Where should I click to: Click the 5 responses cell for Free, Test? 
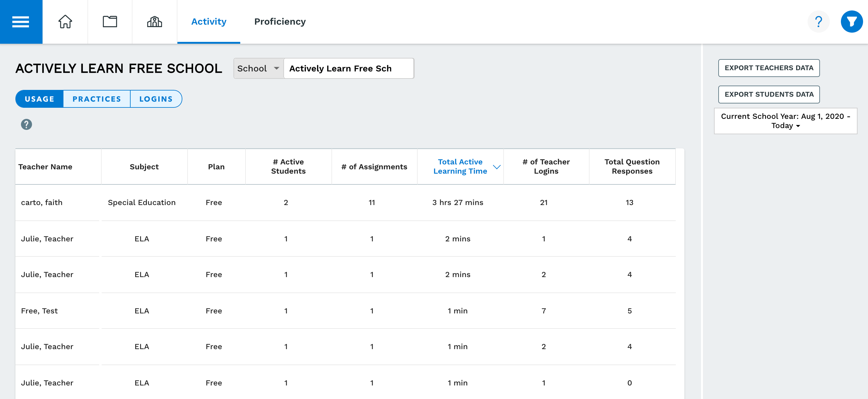coord(630,311)
